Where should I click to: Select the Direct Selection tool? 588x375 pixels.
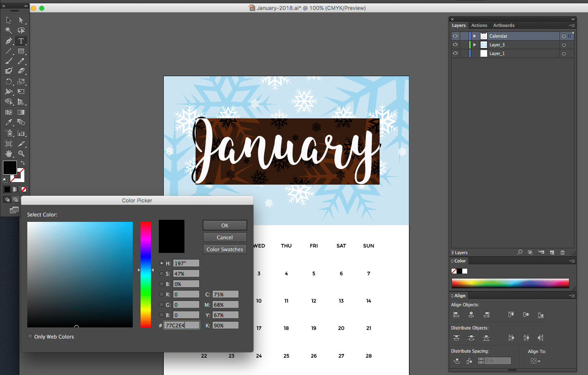tap(21, 20)
